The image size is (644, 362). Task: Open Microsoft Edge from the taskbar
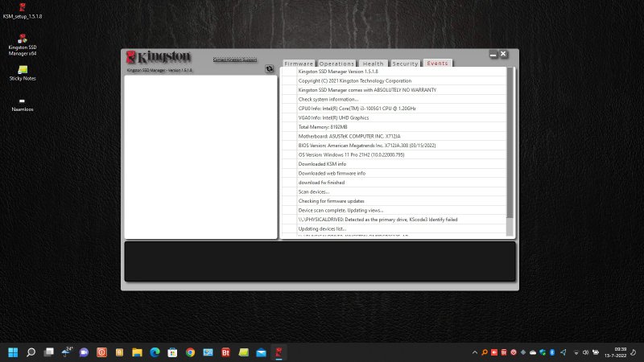click(155, 352)
